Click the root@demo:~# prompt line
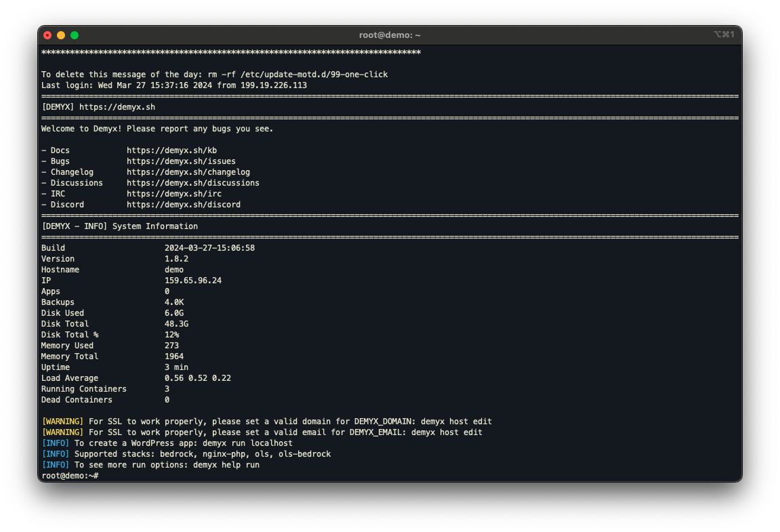Screen dimensions: 780x532 pos(70,476)
